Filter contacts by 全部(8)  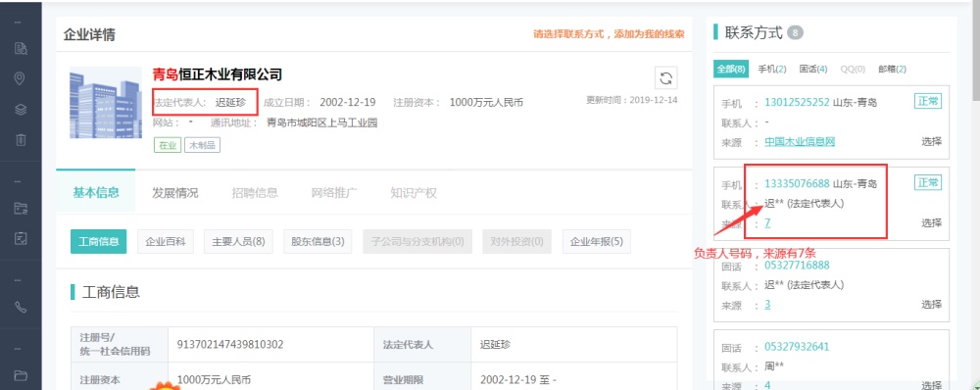[x=731, y=69]
